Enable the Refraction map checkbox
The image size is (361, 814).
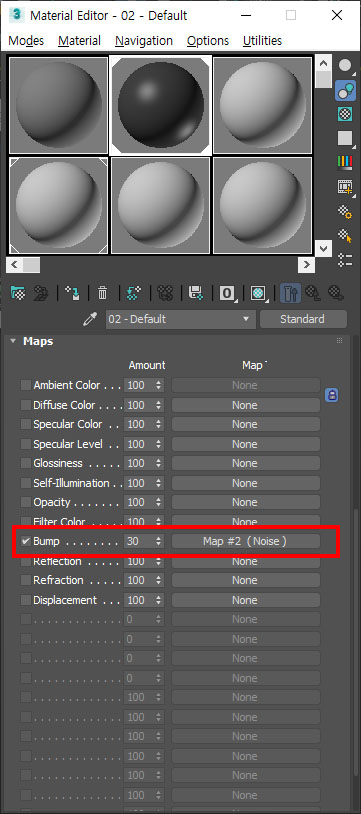(x=25, y=580)
